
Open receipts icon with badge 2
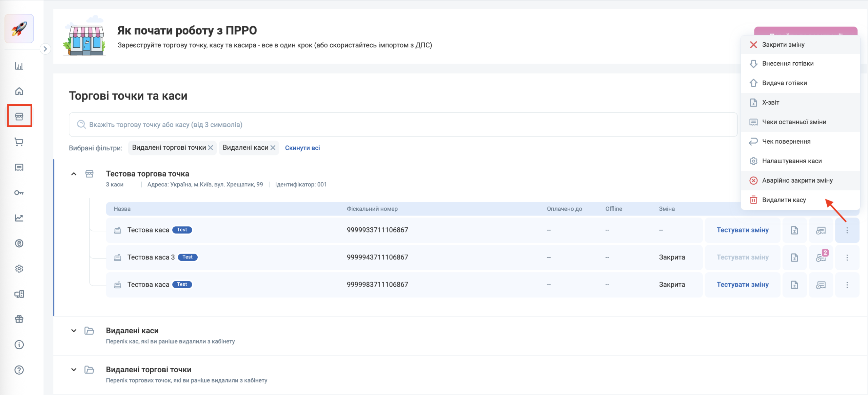[x=821, y=257]
